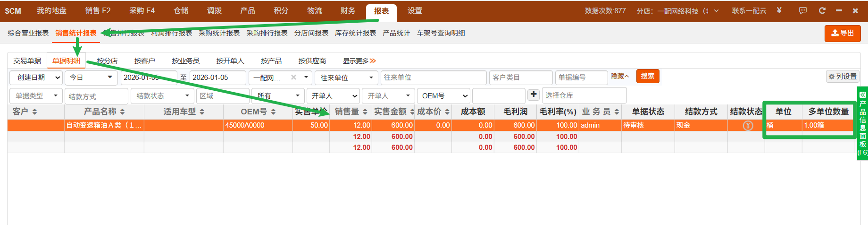This screenshot has height=225, width=868.
Task: Click the yen currency icon in top bar
Action: 779,10
